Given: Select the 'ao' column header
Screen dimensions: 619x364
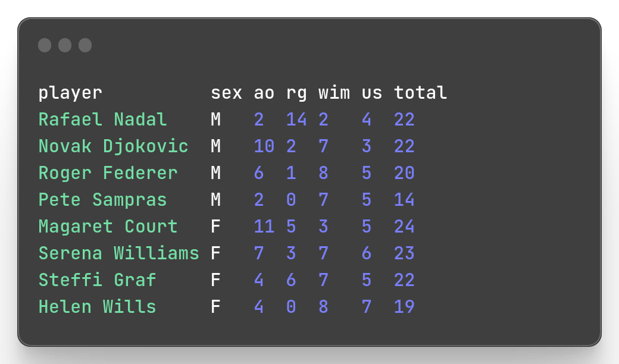Looking at the screenshot, I should [x=264, y=93].
